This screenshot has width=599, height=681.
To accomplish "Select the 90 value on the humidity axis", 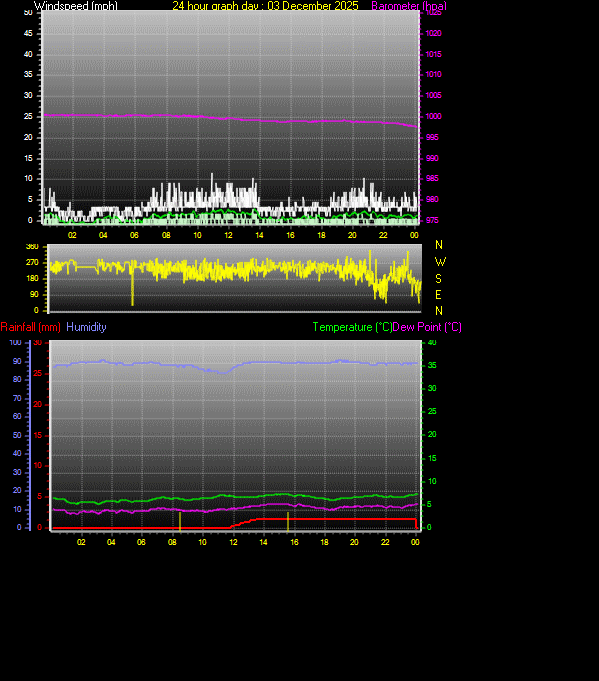I will pyautogui.click(x=17, y=361).
